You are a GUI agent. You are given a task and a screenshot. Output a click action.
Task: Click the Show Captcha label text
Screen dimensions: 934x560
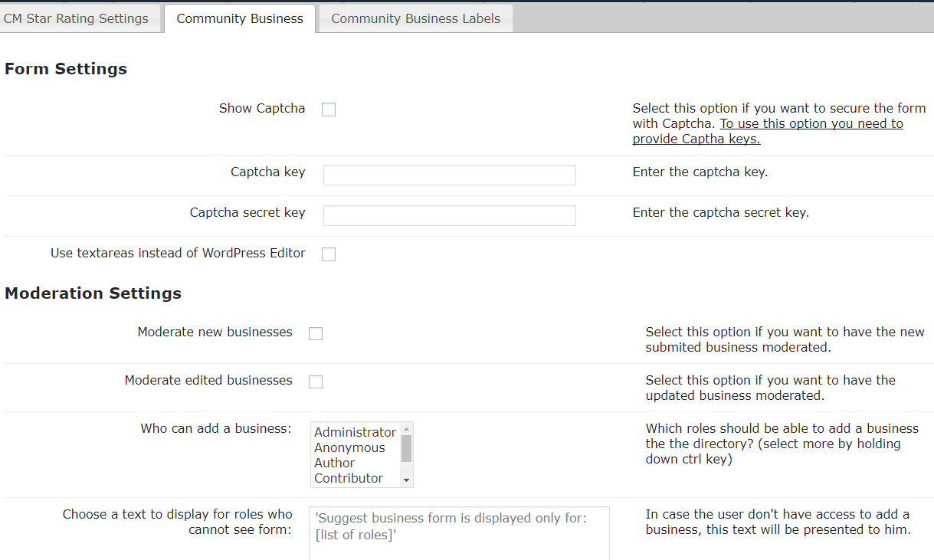(x=262, y=108)
